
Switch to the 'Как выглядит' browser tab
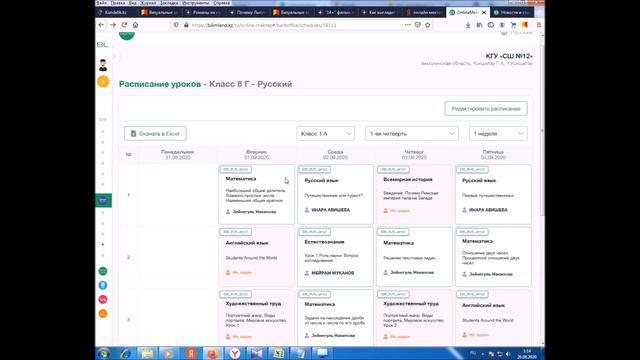[380, 13]
